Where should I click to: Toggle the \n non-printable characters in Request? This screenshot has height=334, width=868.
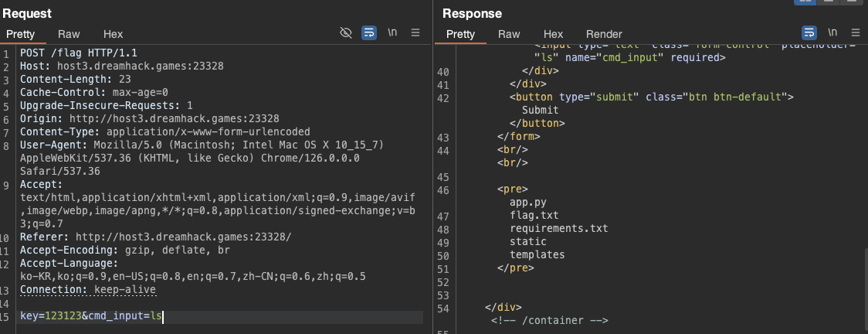coord(392,32)
